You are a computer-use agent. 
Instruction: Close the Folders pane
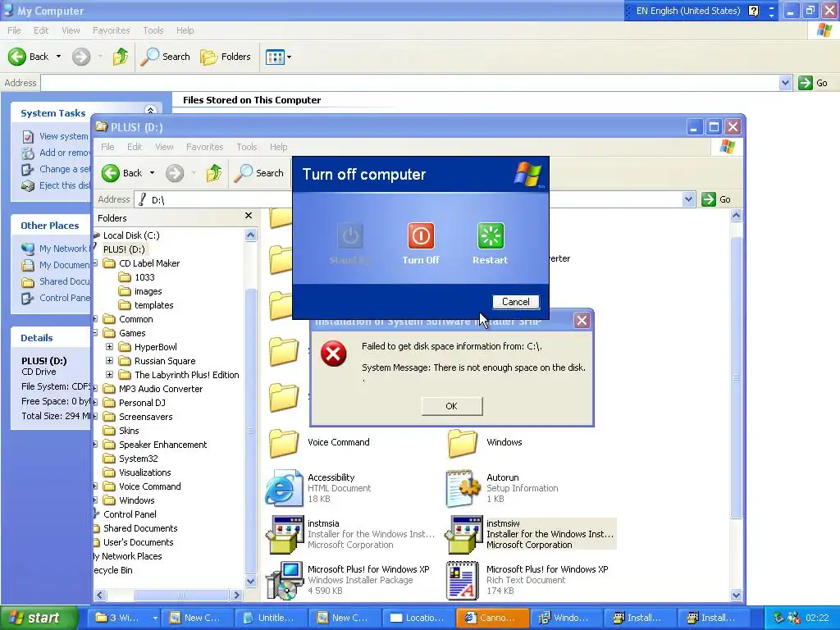[249, 216]
